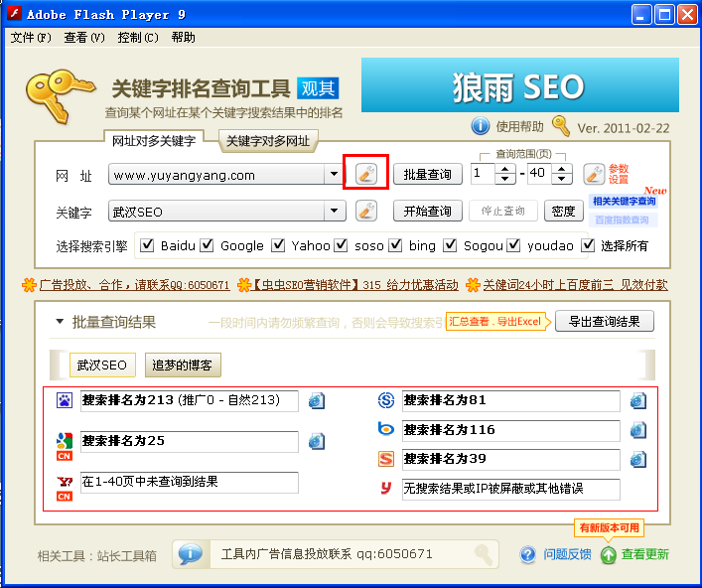Disable the youdao search engine
702x588 pixels.
coord(513,245)
